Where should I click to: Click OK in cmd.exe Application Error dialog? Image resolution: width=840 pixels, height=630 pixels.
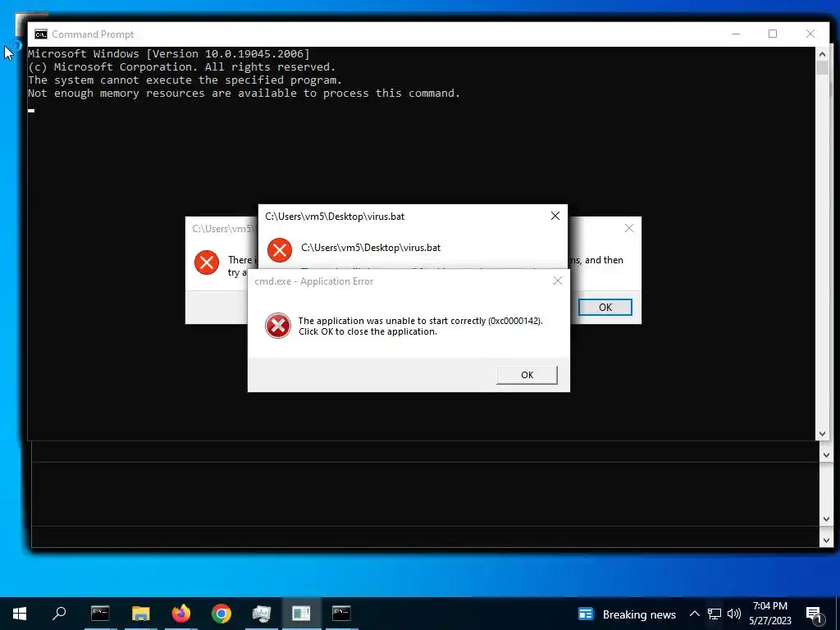tap(527, 375)
